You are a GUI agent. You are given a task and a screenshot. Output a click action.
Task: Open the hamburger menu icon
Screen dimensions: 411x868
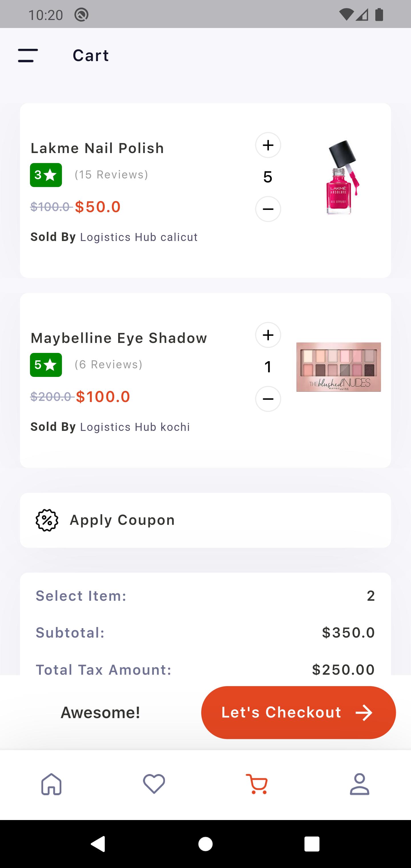tap(28, 55)
